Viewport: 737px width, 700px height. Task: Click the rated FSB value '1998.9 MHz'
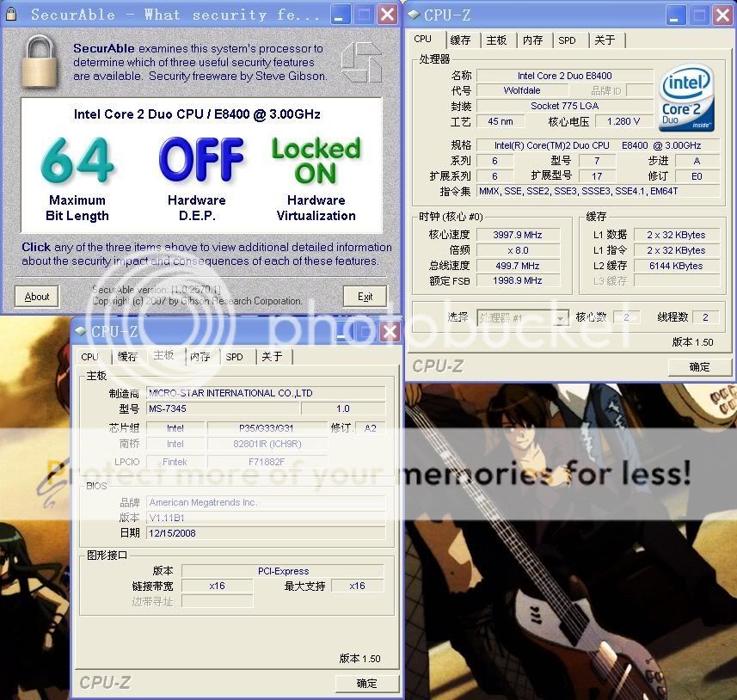coord(518,280)
